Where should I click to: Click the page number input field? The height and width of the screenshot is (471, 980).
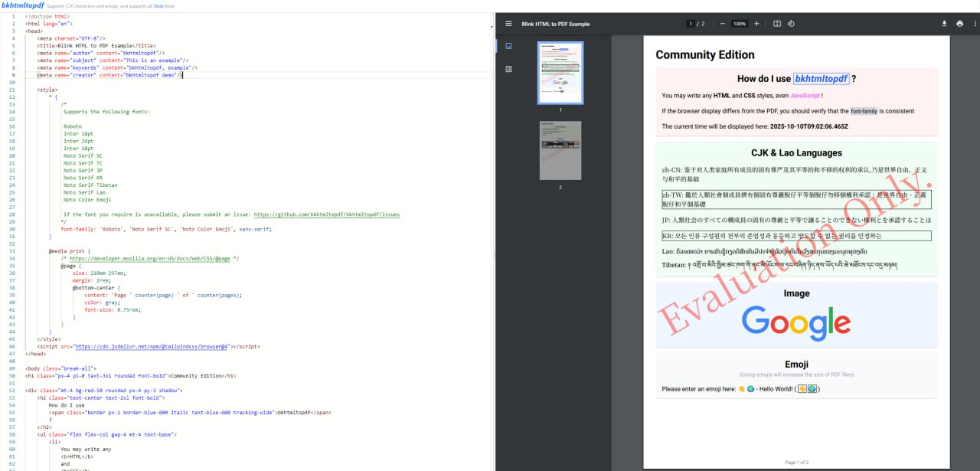[x=691, y=24]
